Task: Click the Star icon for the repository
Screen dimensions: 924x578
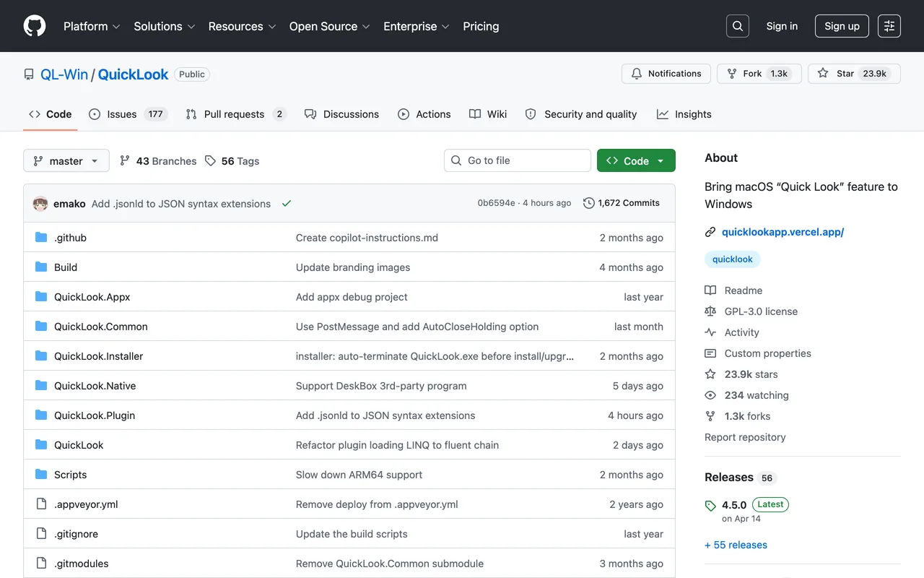Action: (823, 74)
